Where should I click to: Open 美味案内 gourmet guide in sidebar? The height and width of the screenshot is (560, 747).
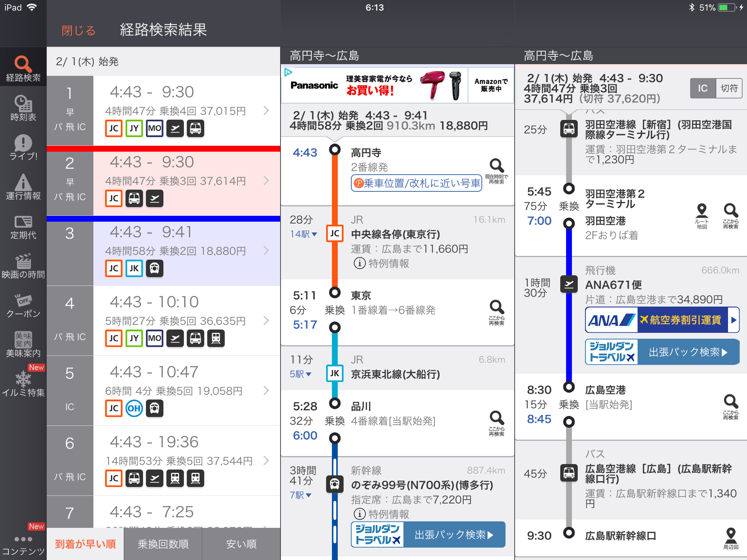click(x=23, y=345)
